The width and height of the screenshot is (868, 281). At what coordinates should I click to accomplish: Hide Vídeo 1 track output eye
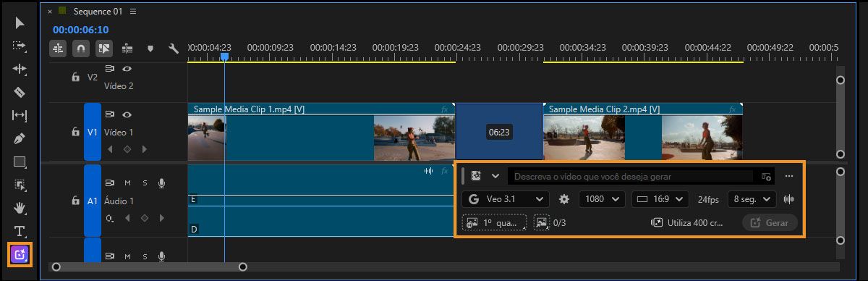point(127,114)
